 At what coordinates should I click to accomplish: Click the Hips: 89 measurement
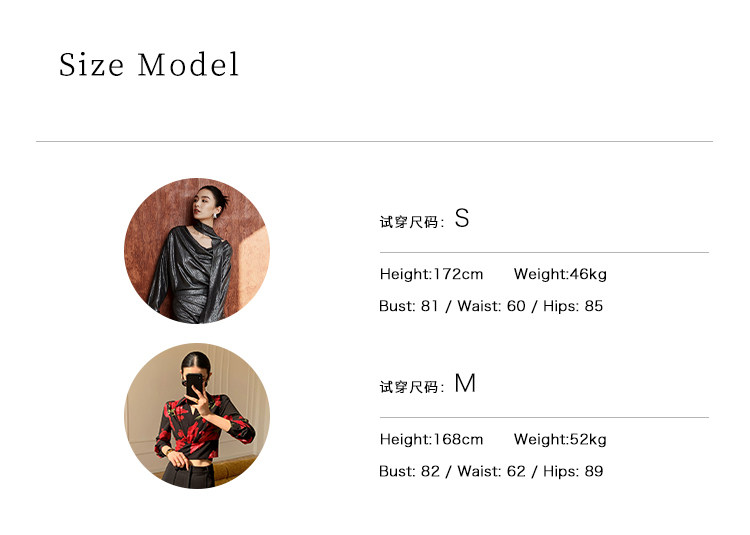click(573, 471)
